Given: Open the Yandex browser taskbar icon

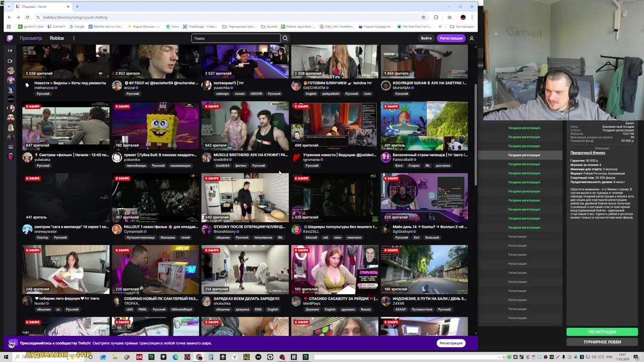Looking at the screenshot, I should coord(234,357).
